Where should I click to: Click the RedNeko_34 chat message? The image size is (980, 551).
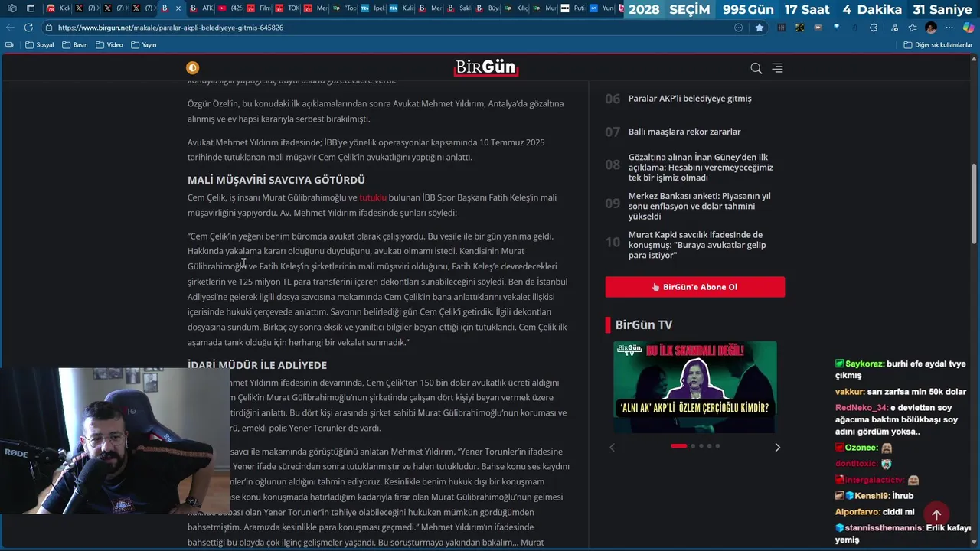click(x=897, y=419)
